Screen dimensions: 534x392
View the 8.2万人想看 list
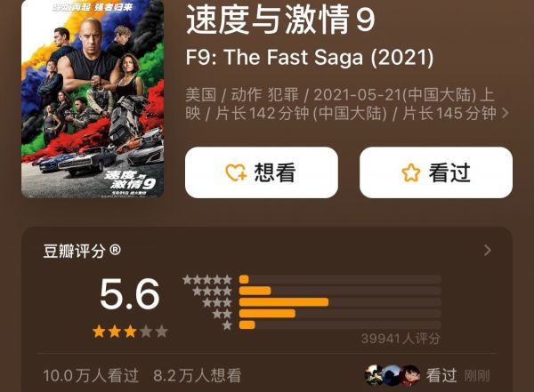(x=198, y=376)
